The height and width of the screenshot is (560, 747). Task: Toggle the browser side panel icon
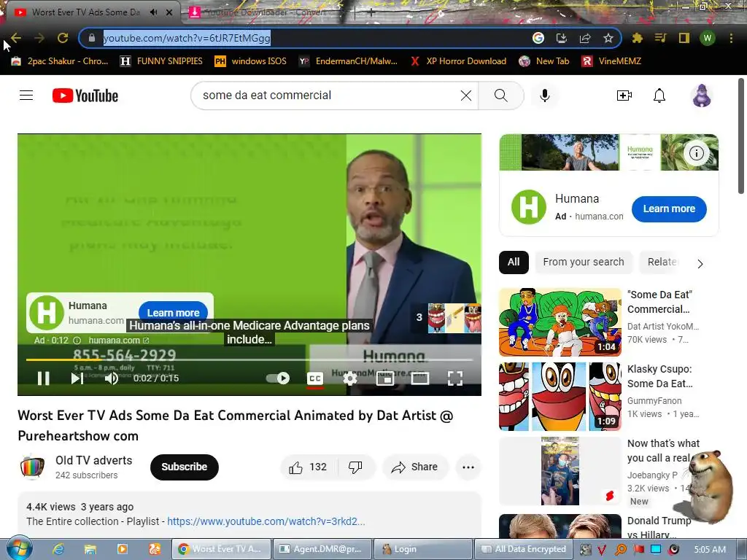point(684,38)
